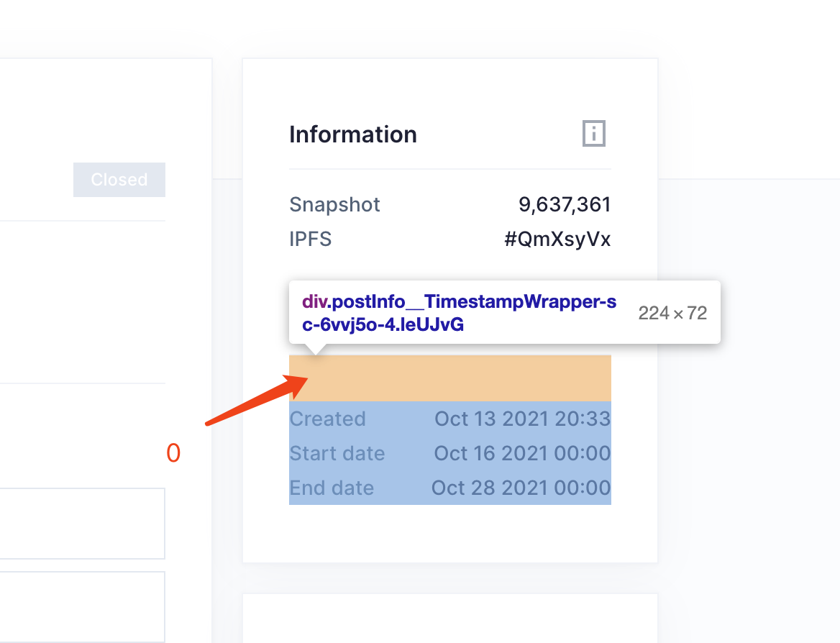Click the Information panel info icon
Image resolution: width=840 pixels, height=643 pixels.
tap(593, 133)
